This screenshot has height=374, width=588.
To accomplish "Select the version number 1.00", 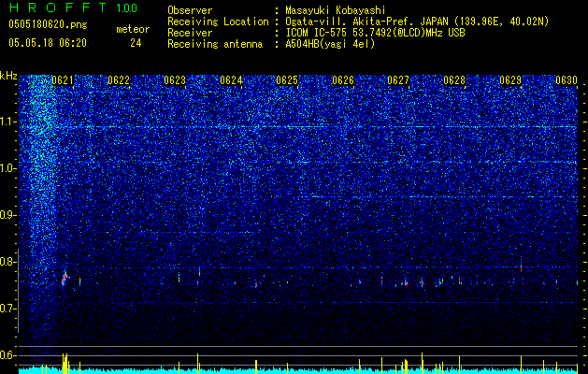I will [x=126, y=8].
